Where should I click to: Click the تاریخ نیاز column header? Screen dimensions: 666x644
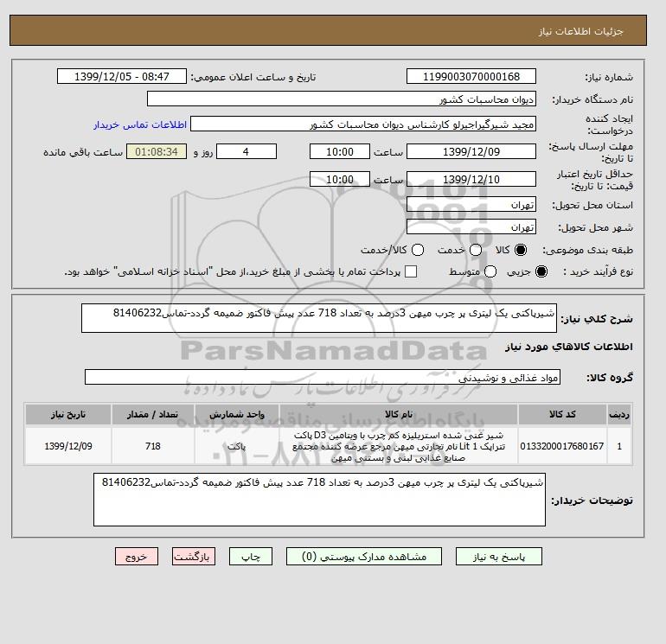point(68,414)
